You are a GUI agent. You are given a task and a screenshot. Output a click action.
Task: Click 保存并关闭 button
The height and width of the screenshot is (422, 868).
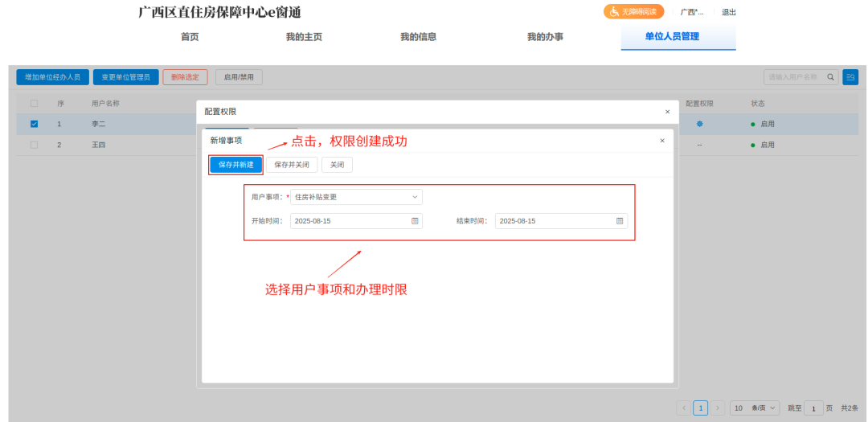(x=292, y=165)
